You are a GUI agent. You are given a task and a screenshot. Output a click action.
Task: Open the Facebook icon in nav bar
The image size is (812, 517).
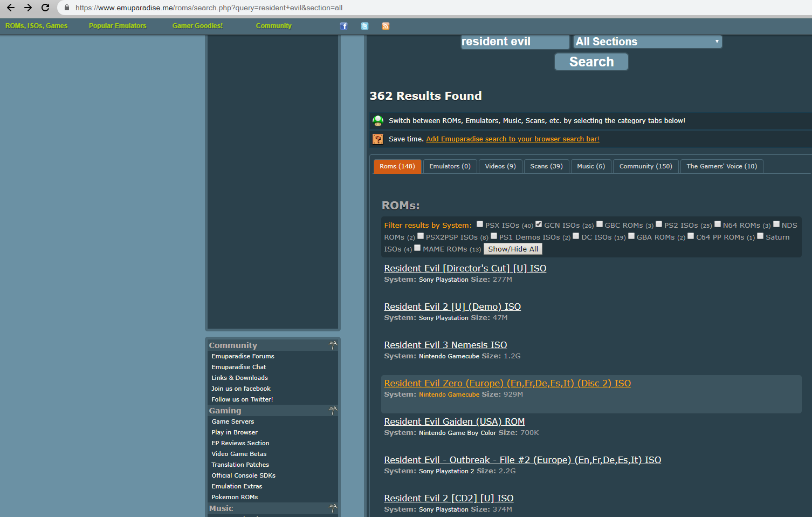click(x=344, y=26)
